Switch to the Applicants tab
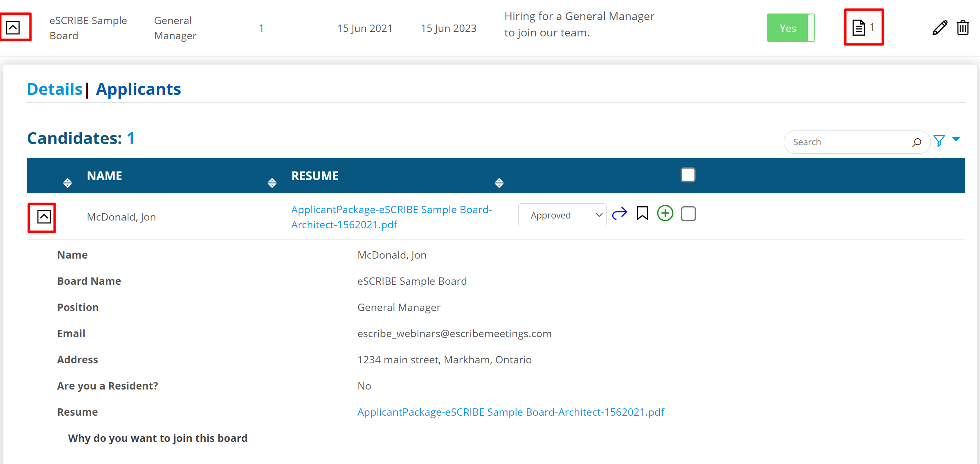The image size is (980, 464). pyautogui.click(x=138, y=89)
